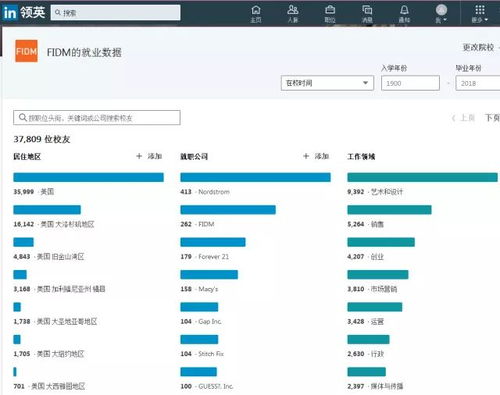This screenshot has height=395, width=500.
Task: Open the apps grid (更多) menu
Action: click(480, 14)
